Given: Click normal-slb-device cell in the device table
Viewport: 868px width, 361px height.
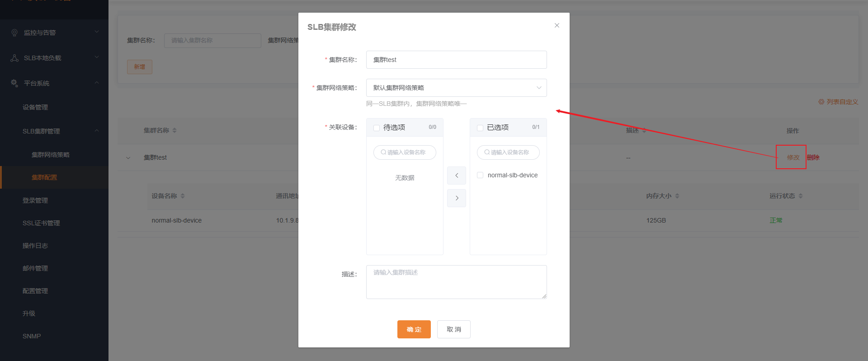Looking at the screenshot, I should click(177, 220).
